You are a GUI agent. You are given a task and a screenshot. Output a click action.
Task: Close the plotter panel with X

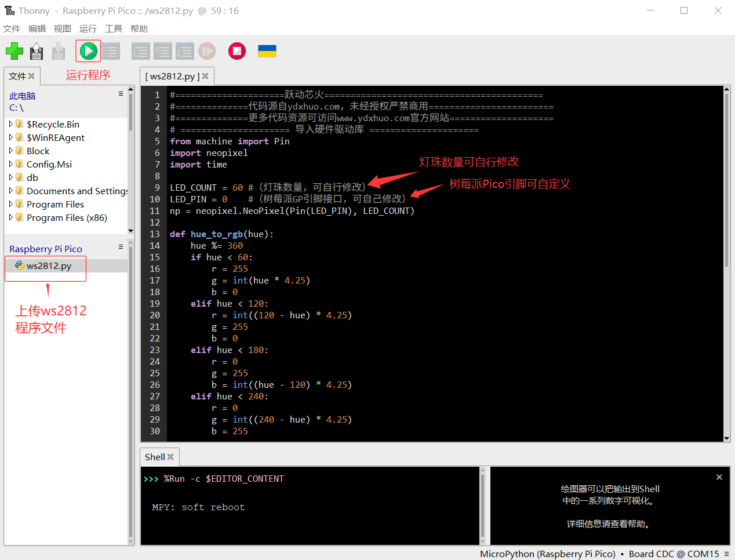tap(719, 477)
